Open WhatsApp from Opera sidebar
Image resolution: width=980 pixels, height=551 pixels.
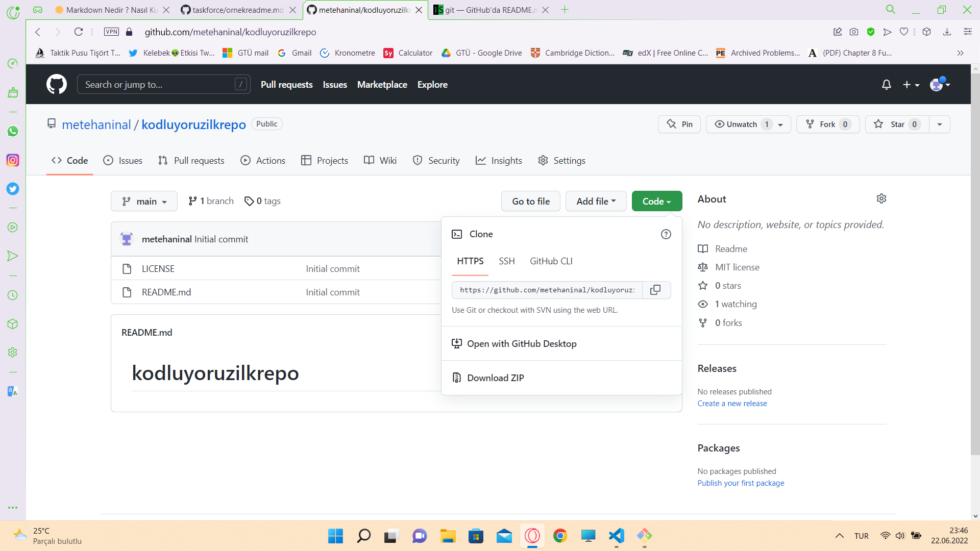tap(13, 132)
